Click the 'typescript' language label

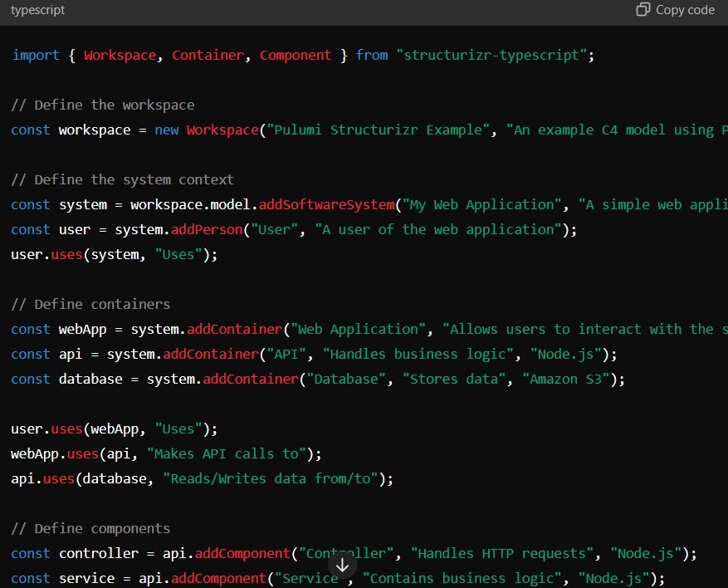[x=37, y=10]
